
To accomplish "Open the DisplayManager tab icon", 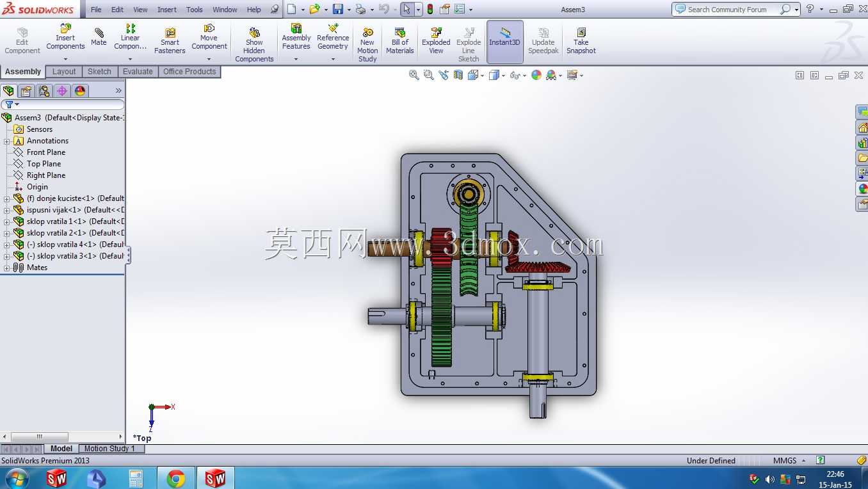I will 80,91.
